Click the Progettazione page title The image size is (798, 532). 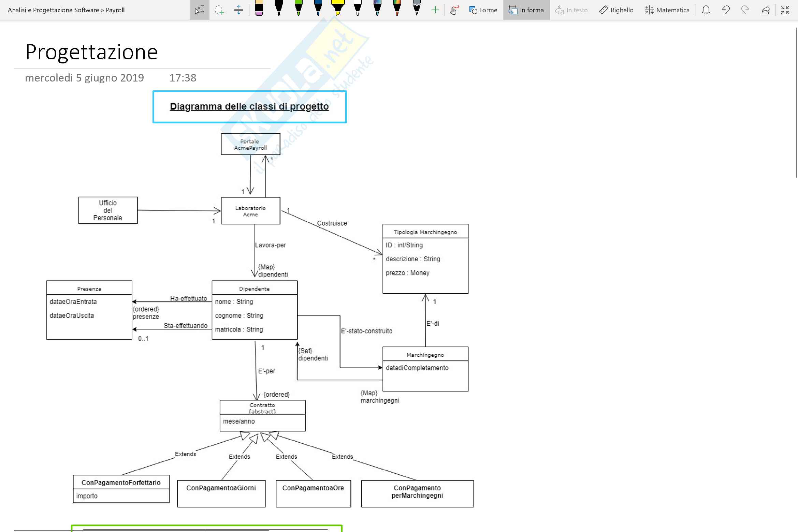point(91,52)
